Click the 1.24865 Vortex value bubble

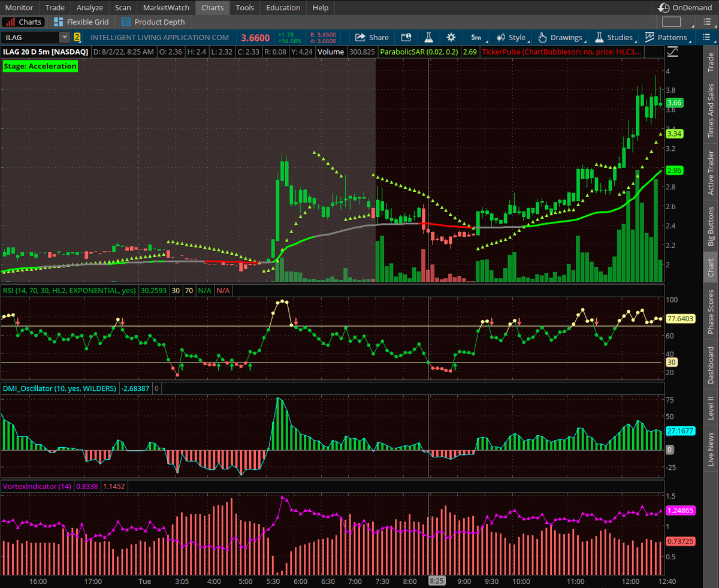(x=680, y=510)
